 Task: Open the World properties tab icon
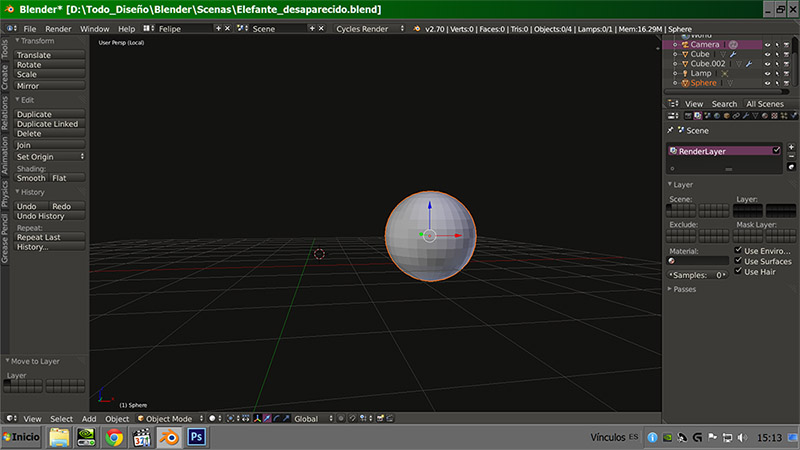tap(717, 116)
